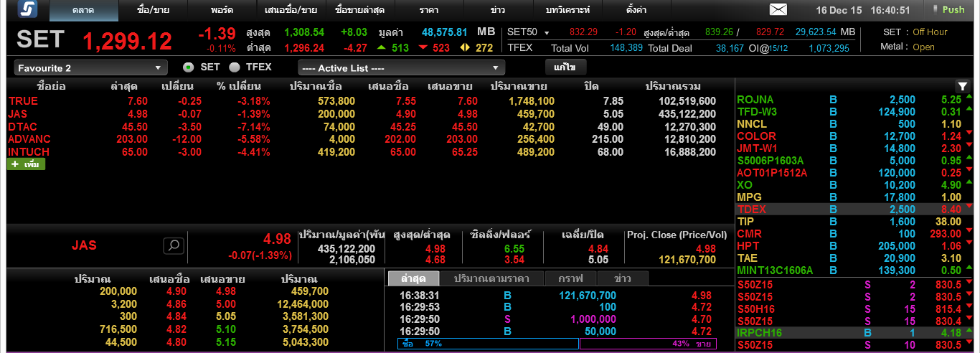Click TFD-W3 in the ticker list

point(757,112)
